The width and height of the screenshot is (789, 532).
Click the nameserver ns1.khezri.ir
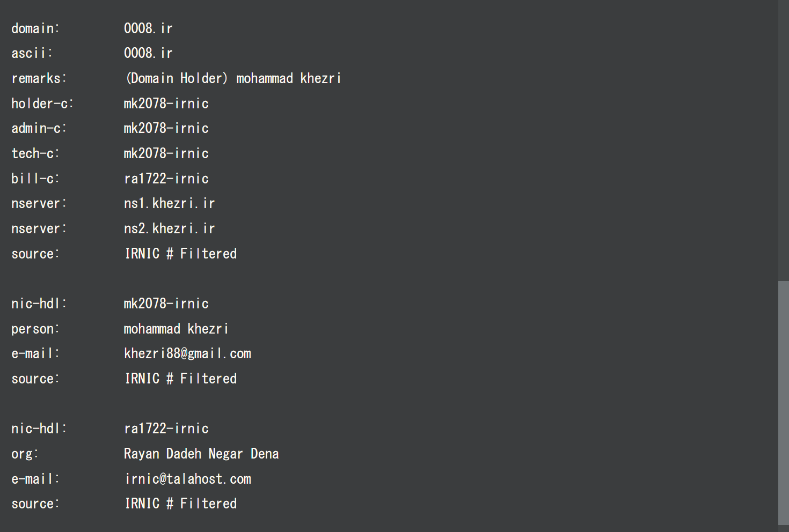click(169, 203)
